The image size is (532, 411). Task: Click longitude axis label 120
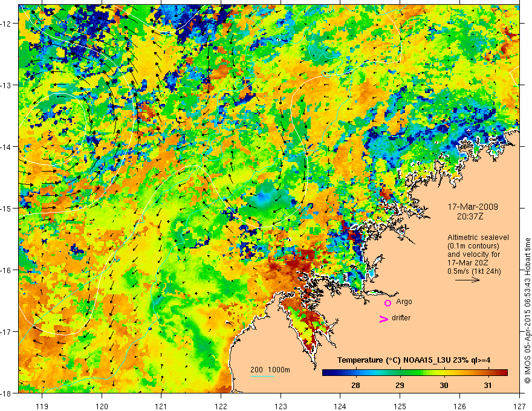102,407
